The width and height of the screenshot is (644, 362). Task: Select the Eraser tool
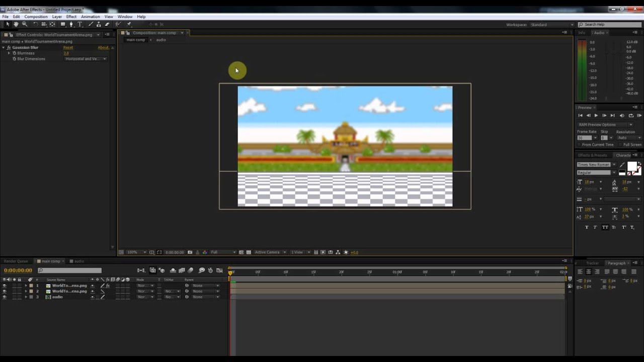107,24
